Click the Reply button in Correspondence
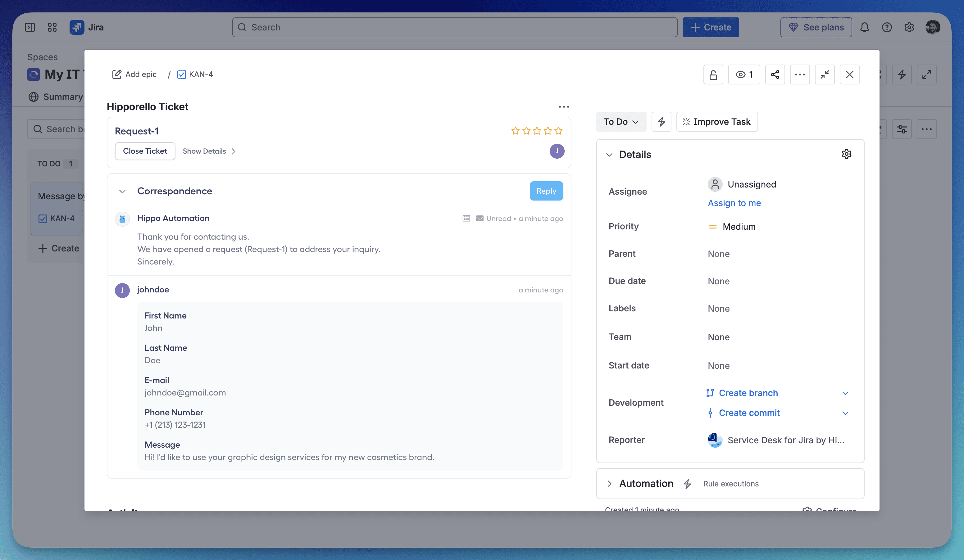Image resolution: width=964 pixels, height=560 pixels. point(546,191)
